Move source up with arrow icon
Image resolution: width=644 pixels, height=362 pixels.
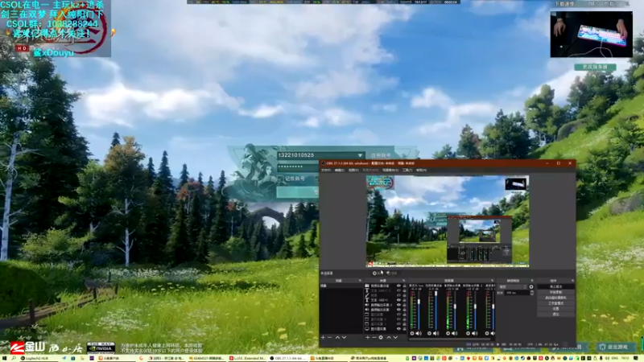click(389, 337)
